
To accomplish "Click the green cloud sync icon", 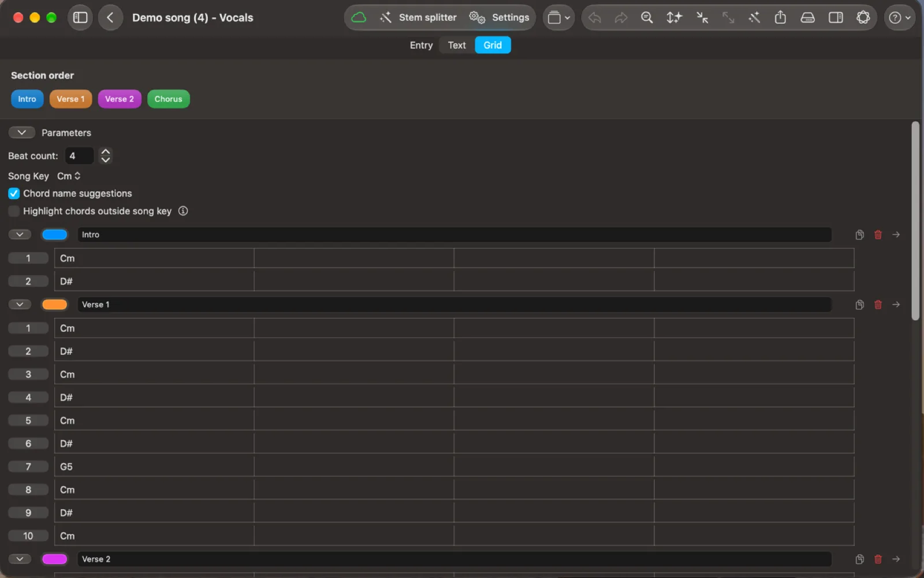I will (x=359, y=17).
